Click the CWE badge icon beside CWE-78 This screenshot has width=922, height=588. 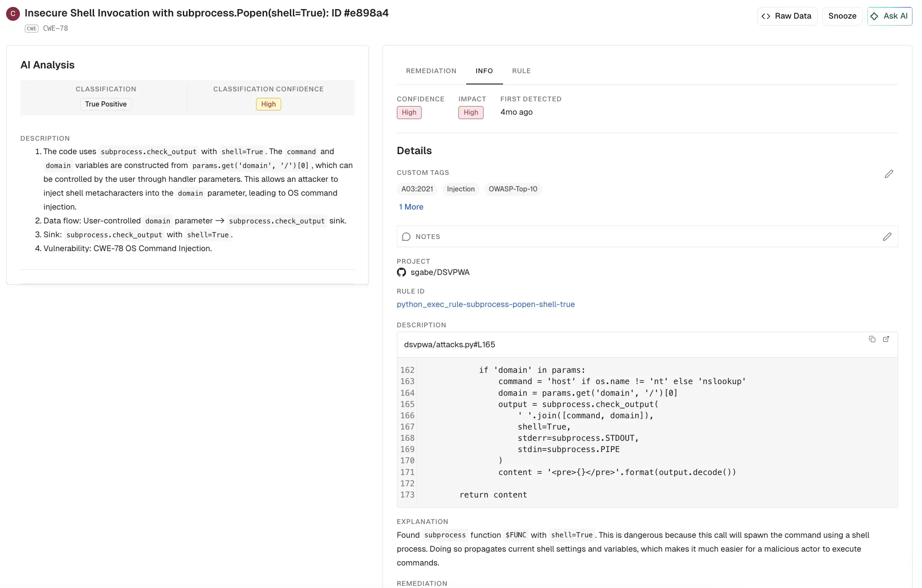(x=32, y=29)
